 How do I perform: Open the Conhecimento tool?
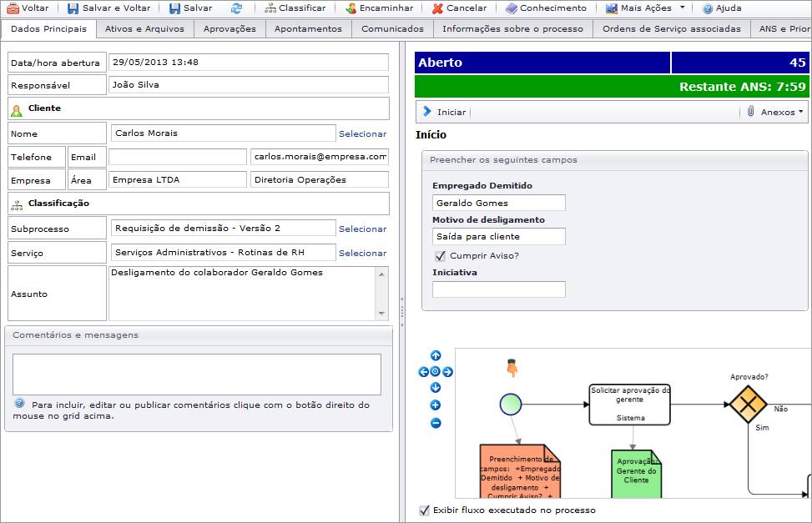(547, 8)
